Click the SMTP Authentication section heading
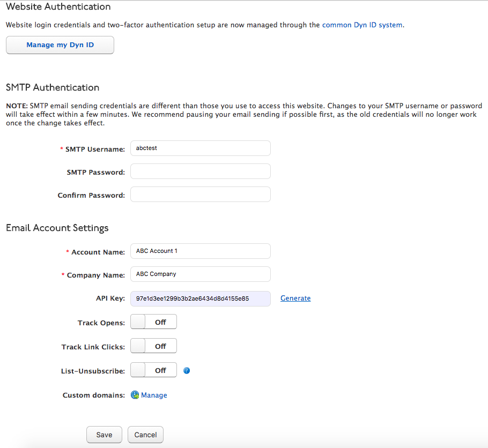The height and width of the screenshot is (448, 488). pyautogui.click(x=53, y=88)
